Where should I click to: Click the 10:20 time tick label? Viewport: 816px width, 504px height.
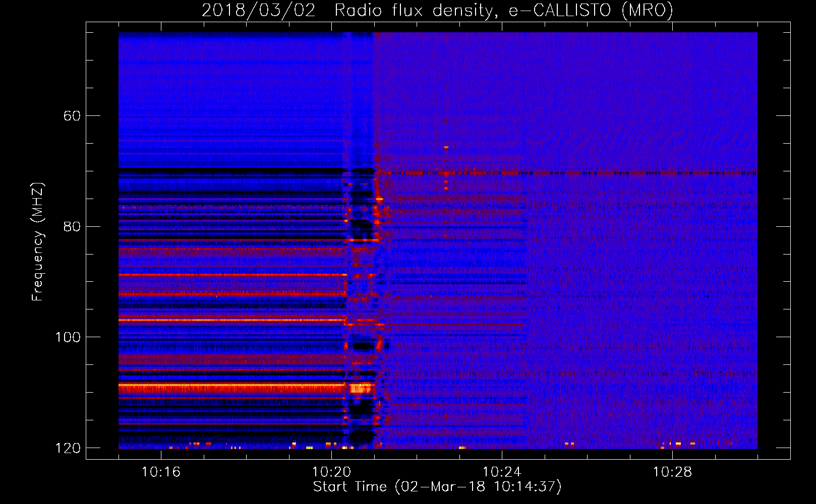coord(331,472)
